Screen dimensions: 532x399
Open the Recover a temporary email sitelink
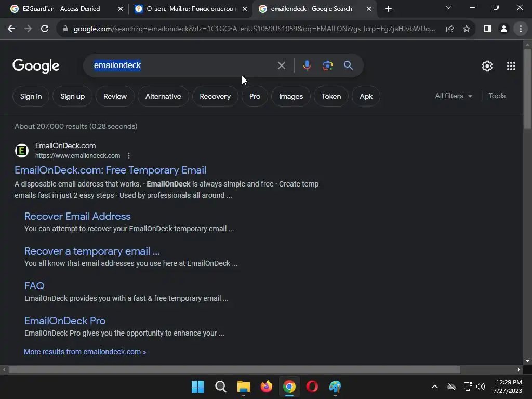click(92, 251)
